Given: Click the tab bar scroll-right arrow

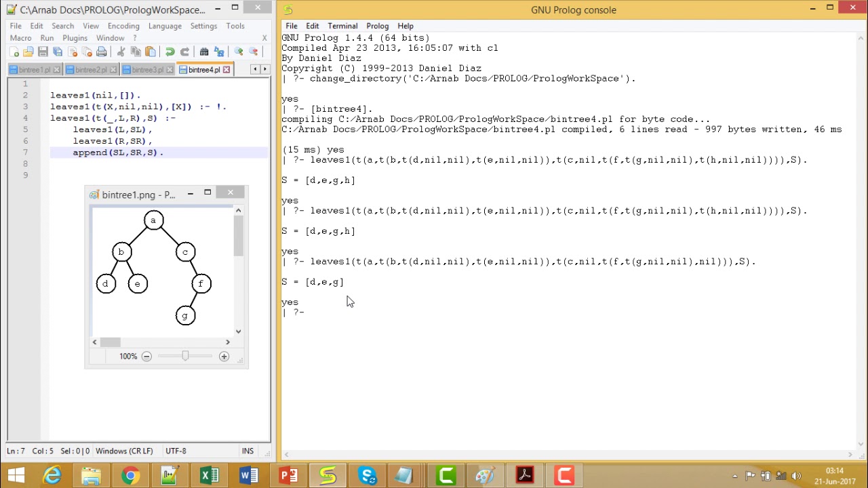Looking at the screenshot, I should pyautogui.click(x=264, y=69).
